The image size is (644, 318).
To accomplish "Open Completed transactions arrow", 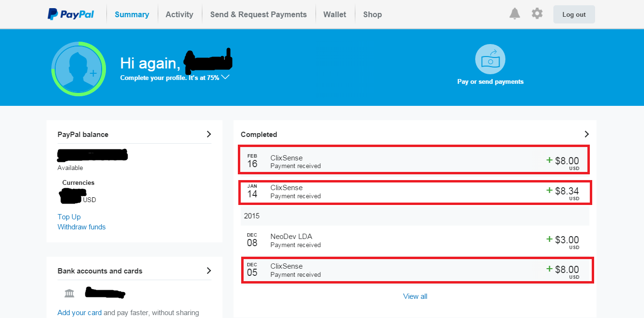I will point(586,134).
